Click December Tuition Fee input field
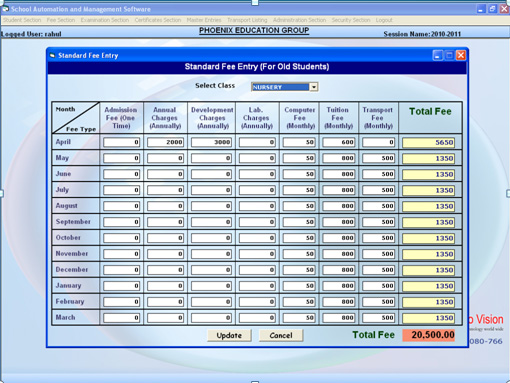Image resolution: width=510 pixels, height=383 pixels. [x=339, y=270]
